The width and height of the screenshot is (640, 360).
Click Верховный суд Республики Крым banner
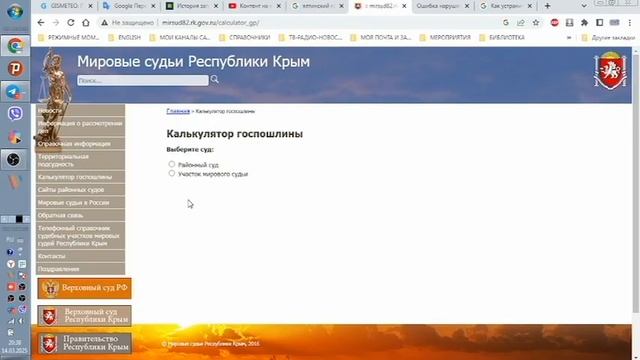click(84, 316)
